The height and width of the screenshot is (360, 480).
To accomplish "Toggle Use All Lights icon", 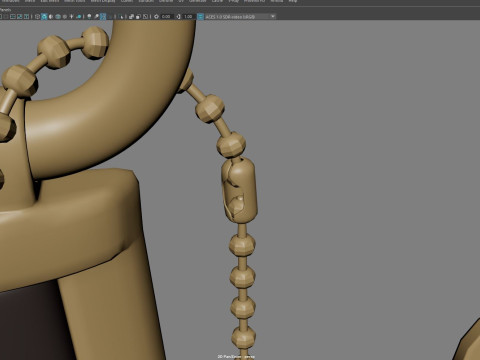I will 71,17.
